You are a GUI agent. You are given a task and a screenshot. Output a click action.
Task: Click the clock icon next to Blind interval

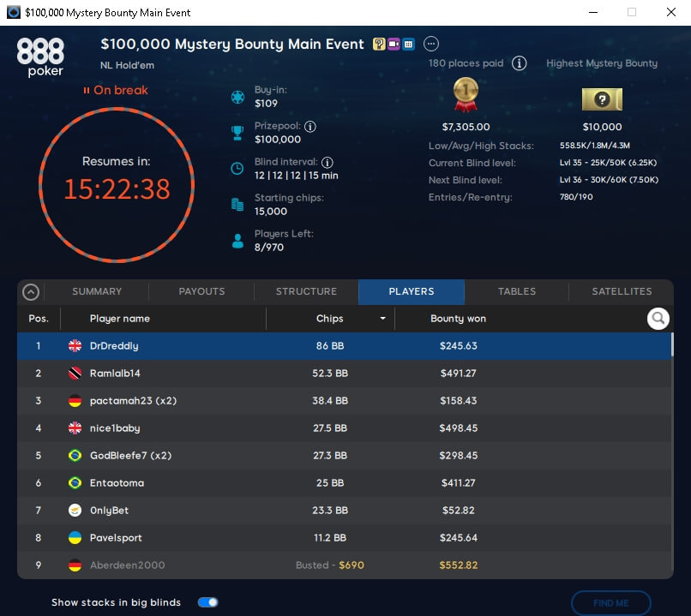click(237, 168)
